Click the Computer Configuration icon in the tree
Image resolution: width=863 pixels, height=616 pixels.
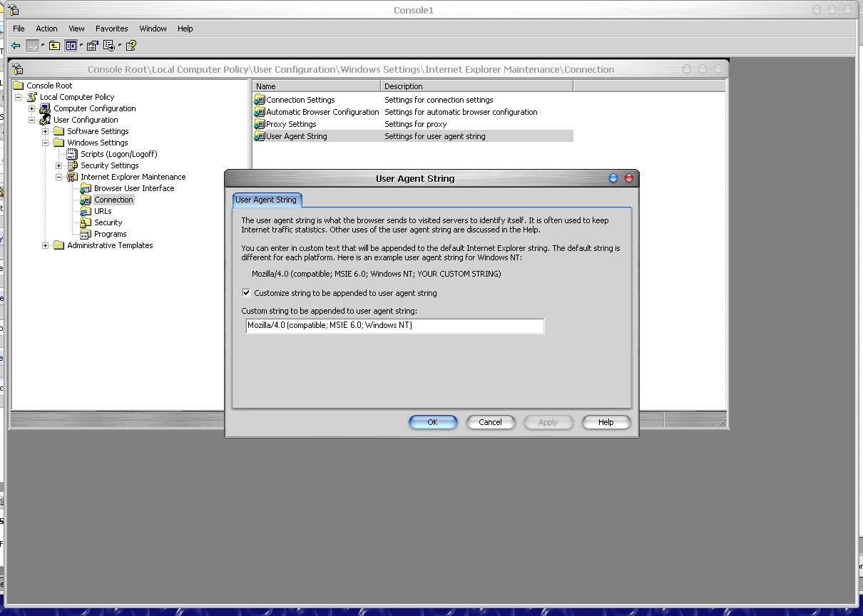[45, 108]
